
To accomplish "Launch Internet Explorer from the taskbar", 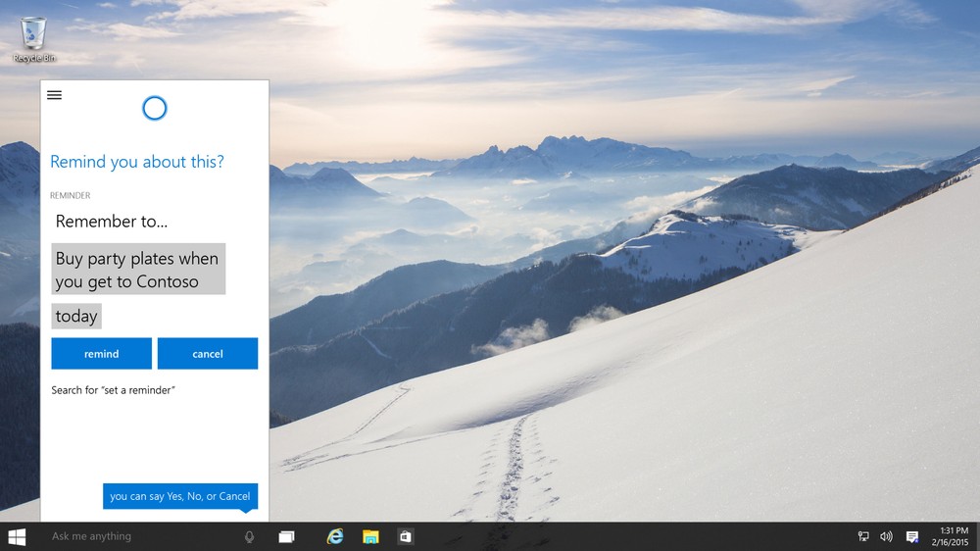I will pyautogui.click(x=335, y=536).
